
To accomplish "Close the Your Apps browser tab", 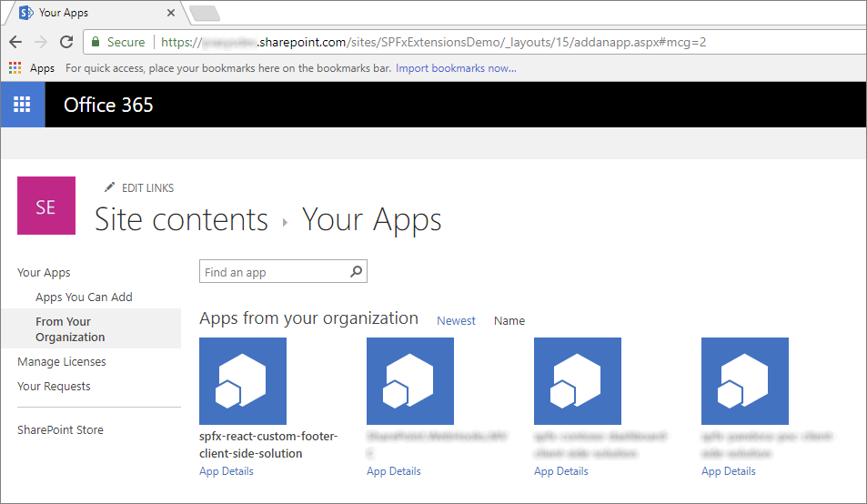I will click(171, 13).
